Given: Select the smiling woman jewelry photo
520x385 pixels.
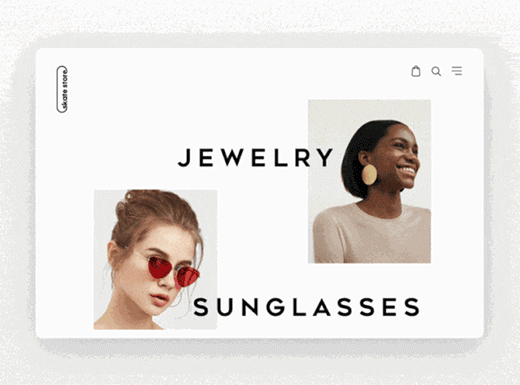Looking at the screenshot, I should (x=369, y=181).
